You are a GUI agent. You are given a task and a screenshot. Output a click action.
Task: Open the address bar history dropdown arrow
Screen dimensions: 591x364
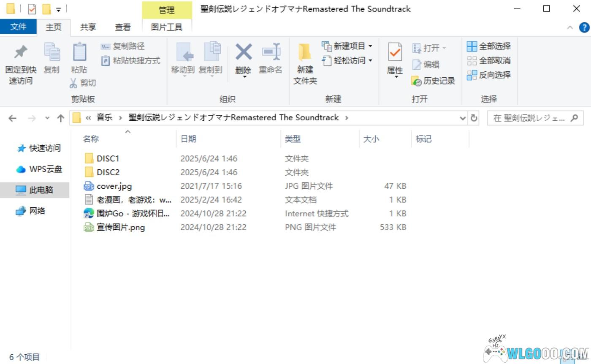click(463, 118)
